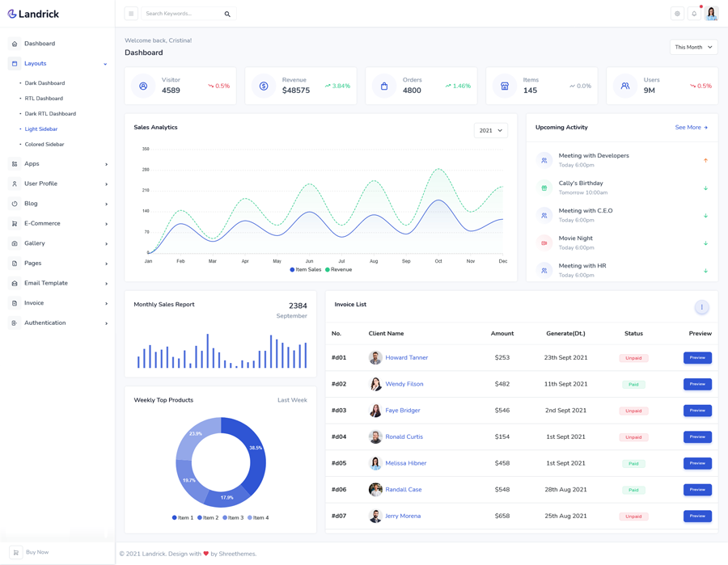Preview invoice #d01 for Howard Tanner

(697, 357)
